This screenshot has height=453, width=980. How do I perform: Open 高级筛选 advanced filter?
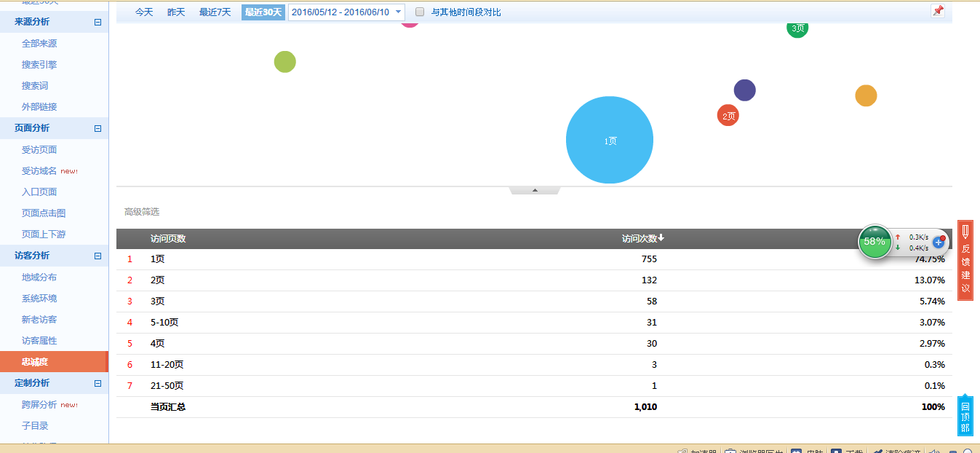click(x=142, y=212)
